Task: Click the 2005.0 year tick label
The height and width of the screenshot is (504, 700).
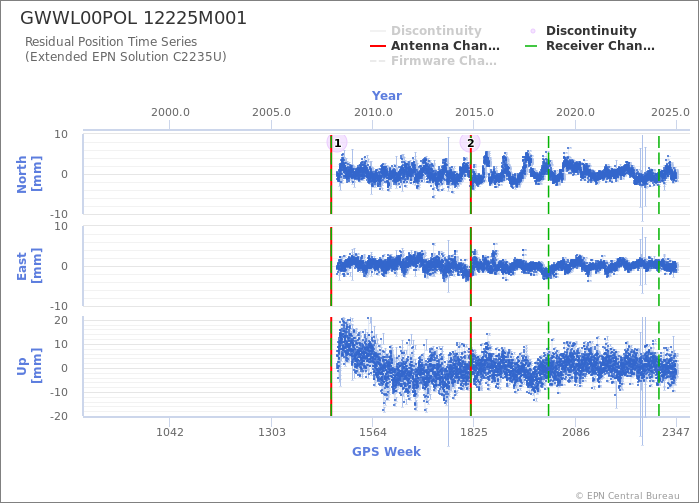Action: (271, 112)
